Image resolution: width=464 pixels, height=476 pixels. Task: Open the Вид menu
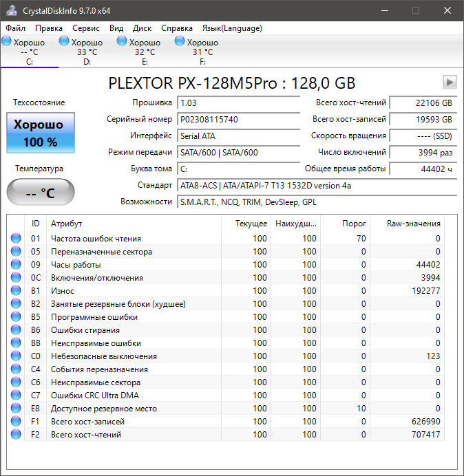[116, 28]
